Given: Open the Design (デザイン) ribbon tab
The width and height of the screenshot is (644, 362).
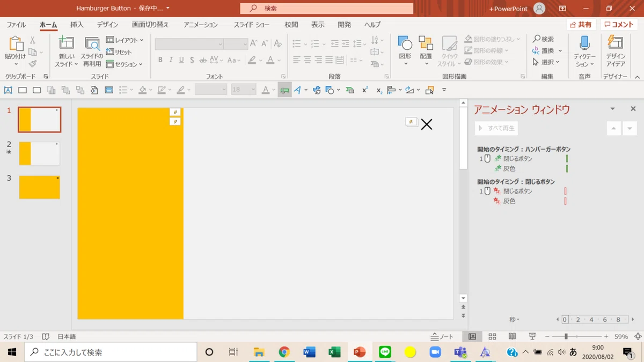Looking at the screenshot, I should [108, 25].
